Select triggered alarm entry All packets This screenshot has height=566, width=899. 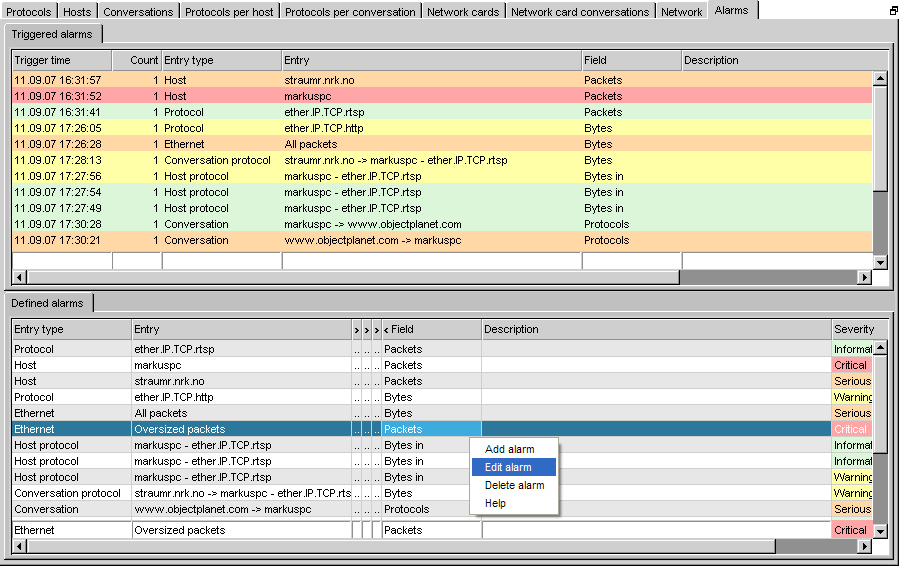click(x=442, y=145)
